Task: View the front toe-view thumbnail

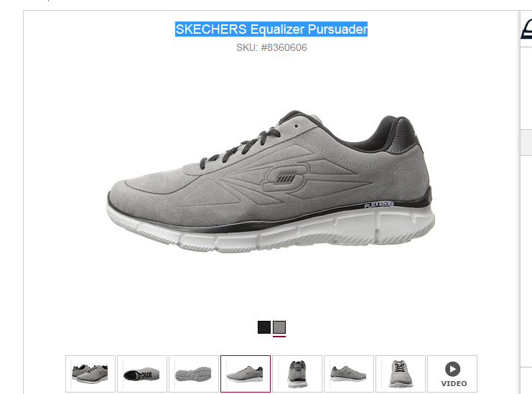Action: 401,374
